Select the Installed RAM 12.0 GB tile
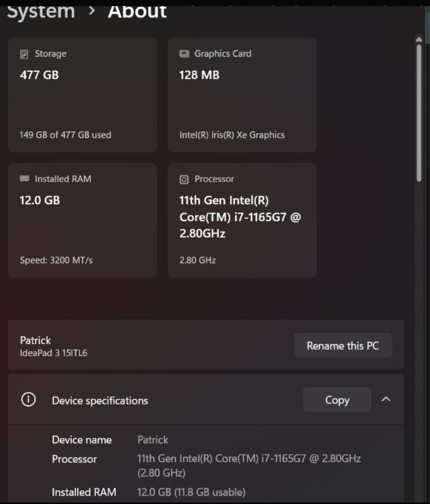The width and height of the screenshot is (430, 504). (83, 220)
